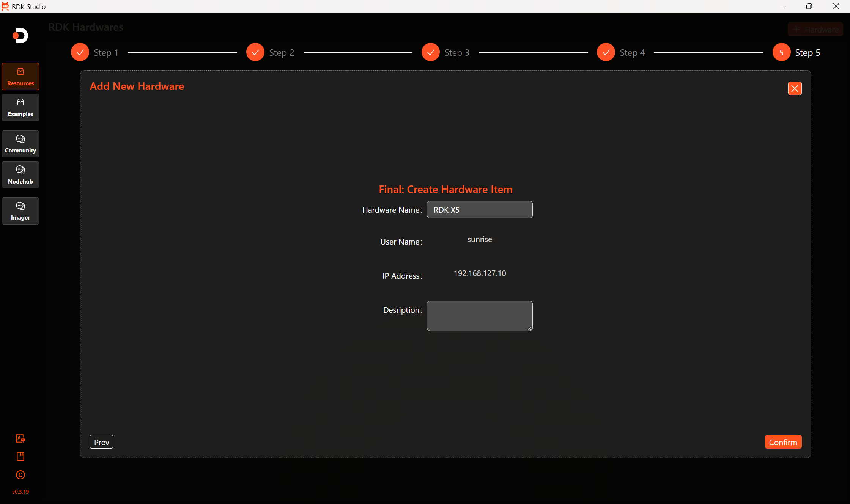
Task: Go back to Step 1
Action: point(80,52)
